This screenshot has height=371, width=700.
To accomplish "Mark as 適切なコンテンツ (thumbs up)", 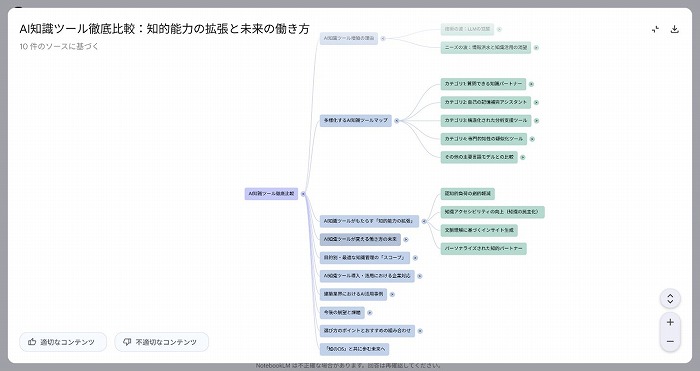I will click(63, 342).
